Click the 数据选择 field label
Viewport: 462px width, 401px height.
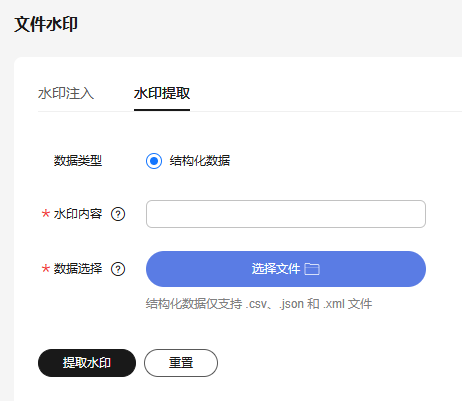click(78, 269)
